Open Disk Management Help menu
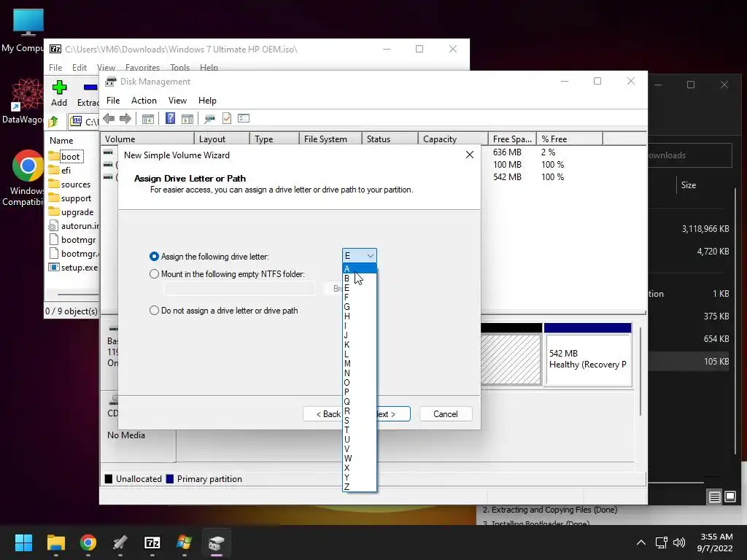The height and width of the screenshot is (560, 747). [207, 101]
